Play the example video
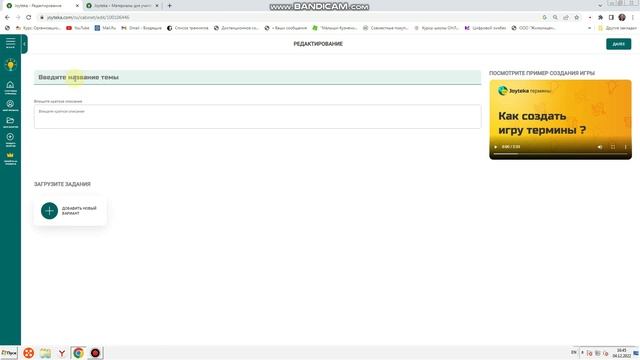This screenshot has height=360, width=640. [496, 147]
